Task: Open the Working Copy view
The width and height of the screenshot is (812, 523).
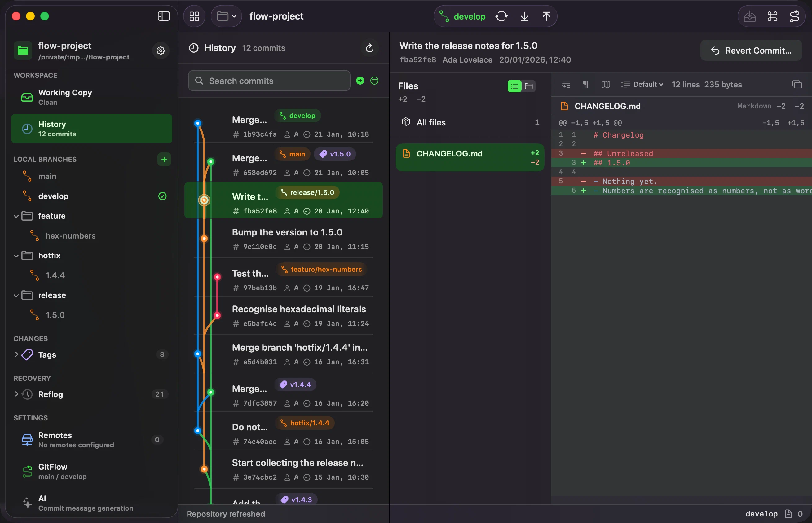Action: pos(92,97)
